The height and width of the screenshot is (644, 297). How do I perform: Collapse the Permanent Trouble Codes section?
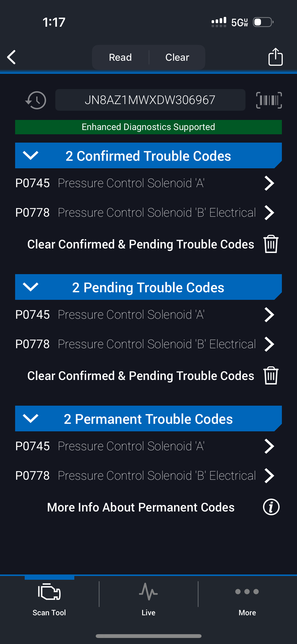tap(30, 418)
